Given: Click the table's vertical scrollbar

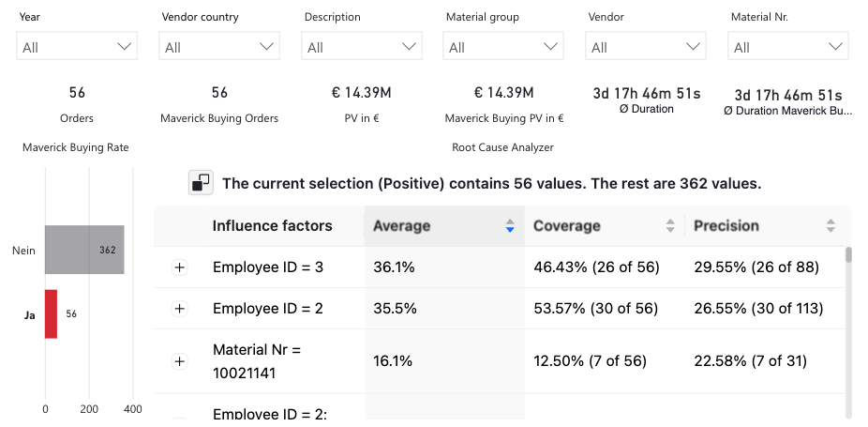Looking at the screenshot, I should pyautogui.click(x=848, y=328).
